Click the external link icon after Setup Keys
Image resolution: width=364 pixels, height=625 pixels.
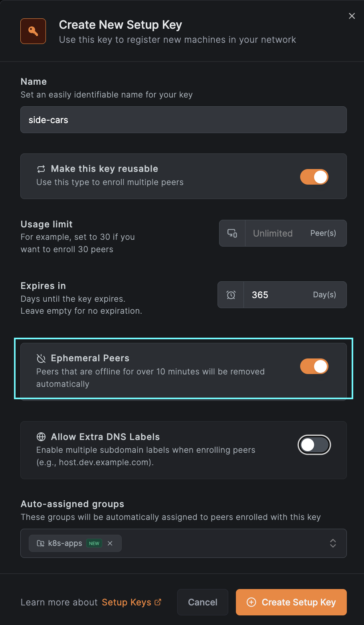(x=158, y=601)
